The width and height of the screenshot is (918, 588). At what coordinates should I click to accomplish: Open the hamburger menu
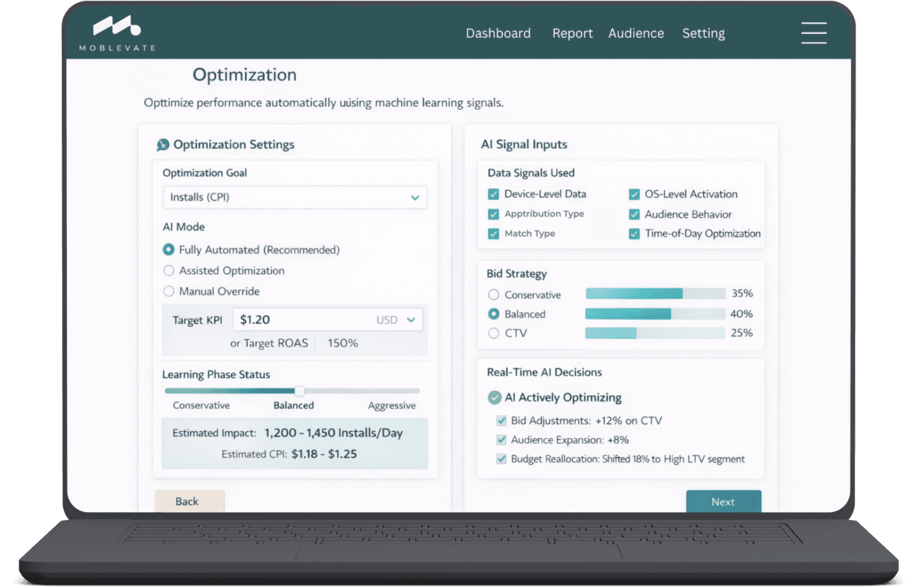point(813,33)
